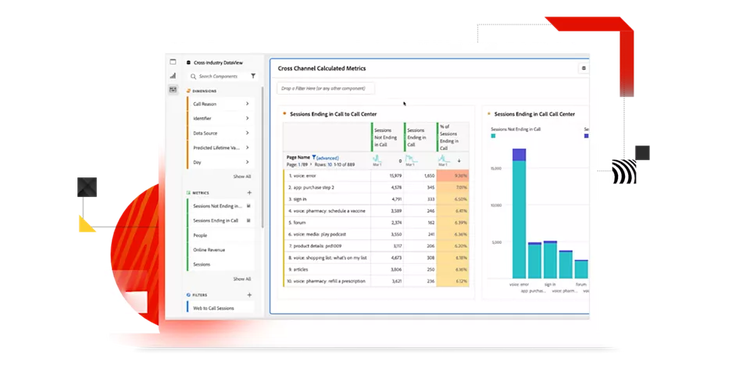750x375 pixels.
Task: Click the Drop a Filter Here zone
Action: click(326, 88)
